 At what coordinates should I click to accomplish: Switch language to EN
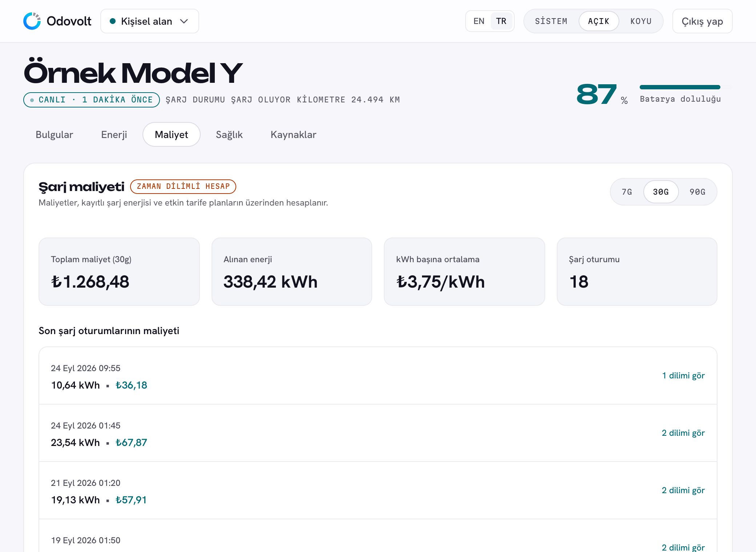479,21
